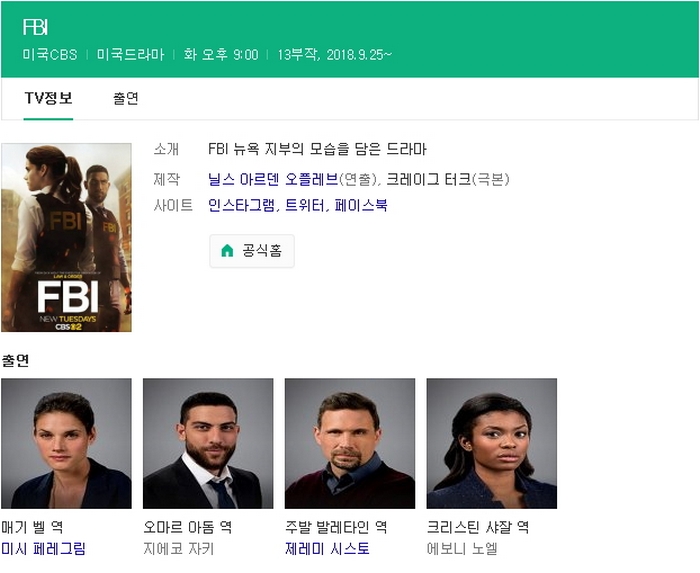
Task: Open the actor link 미시 페레그림
Action: pos(43,548)
